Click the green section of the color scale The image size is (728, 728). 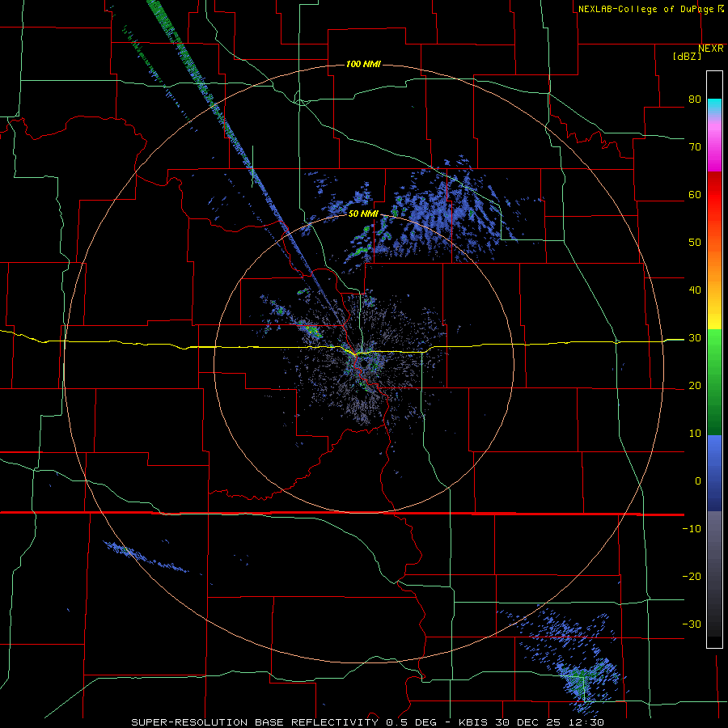click(x=714, y=382)
